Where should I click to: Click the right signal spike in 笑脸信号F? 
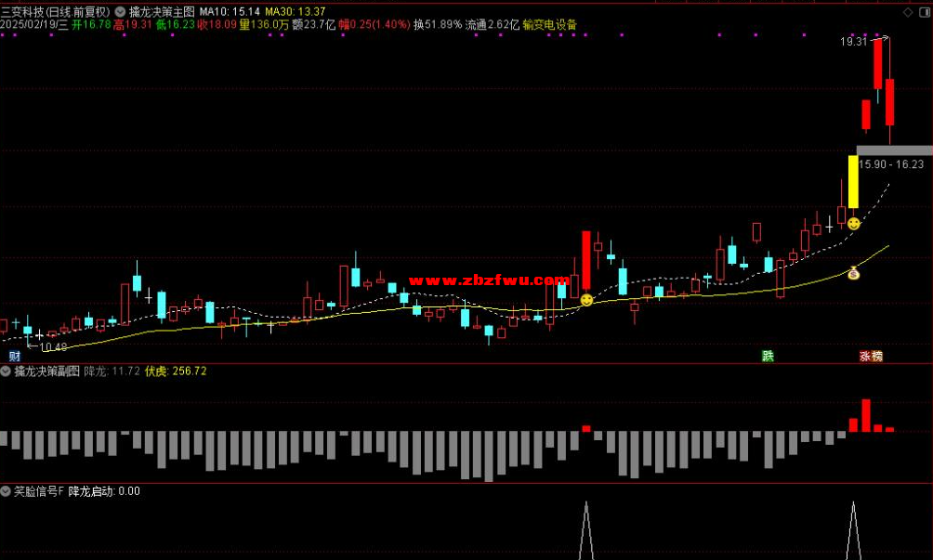853,530
